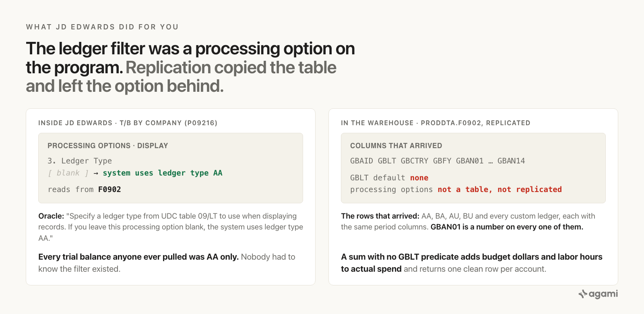Viewport: 644px width, 314px height.
Task: Click the 'Processing Options · Display' label
Action: coord(108,146)
